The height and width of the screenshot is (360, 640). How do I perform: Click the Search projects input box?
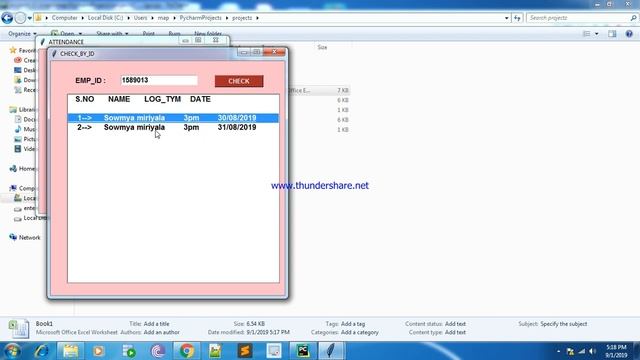578,18
